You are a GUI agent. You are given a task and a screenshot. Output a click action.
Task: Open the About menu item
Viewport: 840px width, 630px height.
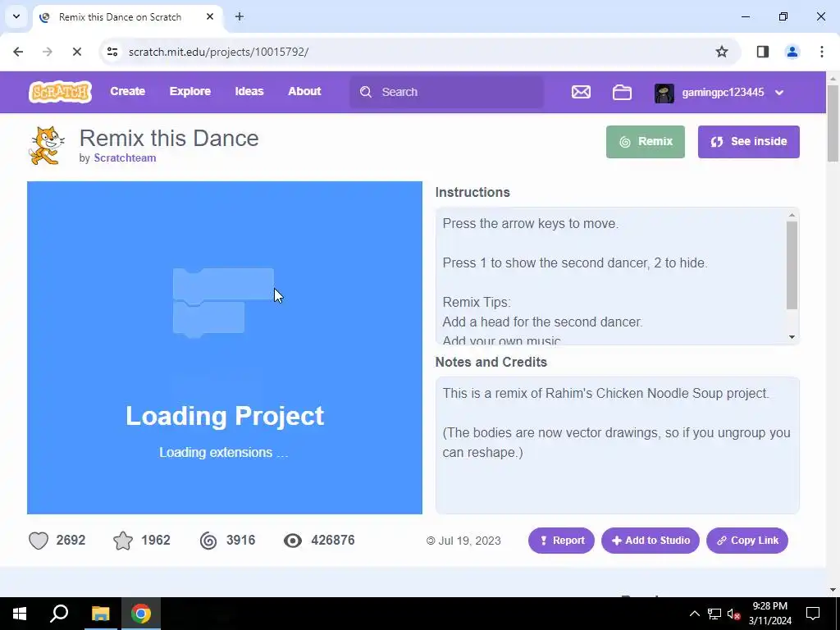[304, 92]
